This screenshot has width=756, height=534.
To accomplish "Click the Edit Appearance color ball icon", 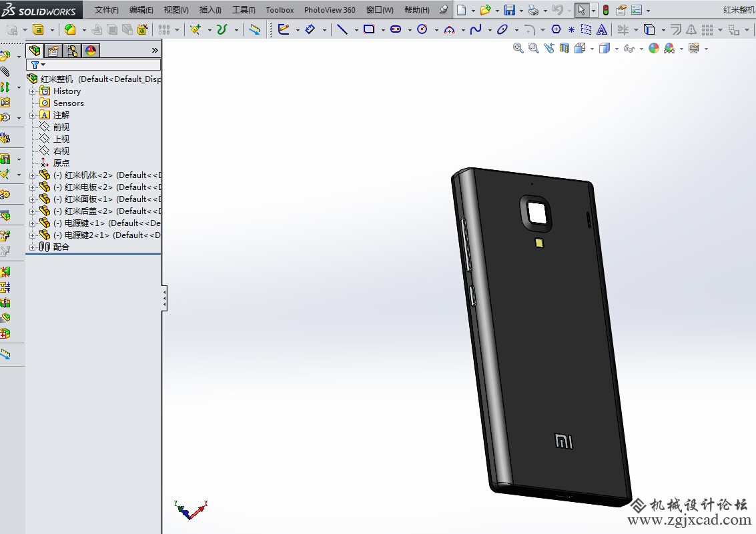I will [654, 48].
